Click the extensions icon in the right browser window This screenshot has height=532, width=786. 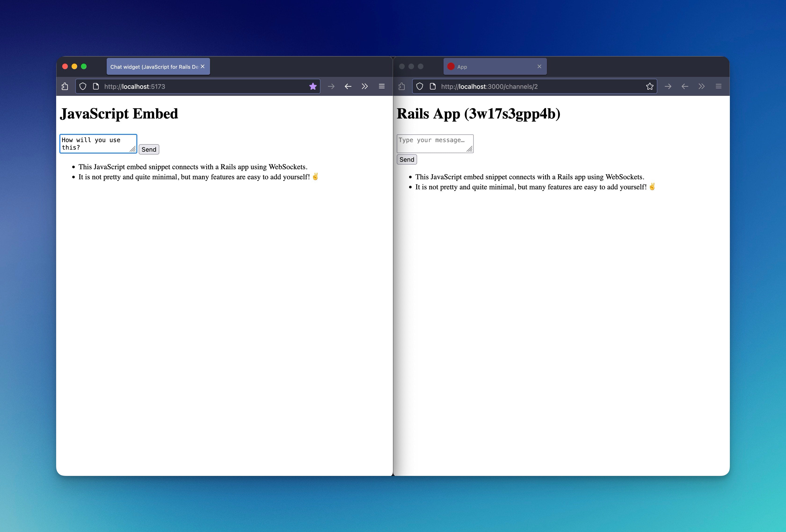pos(402,86)
